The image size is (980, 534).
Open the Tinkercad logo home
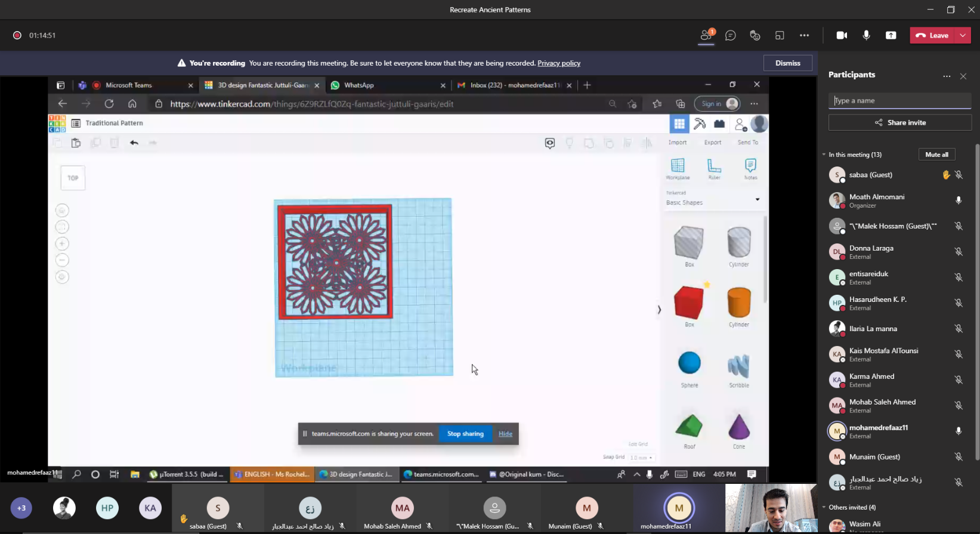tap(57, 124)
